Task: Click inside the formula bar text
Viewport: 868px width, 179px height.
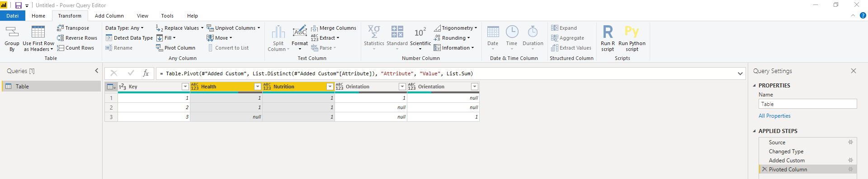Action: pos(445,73)
